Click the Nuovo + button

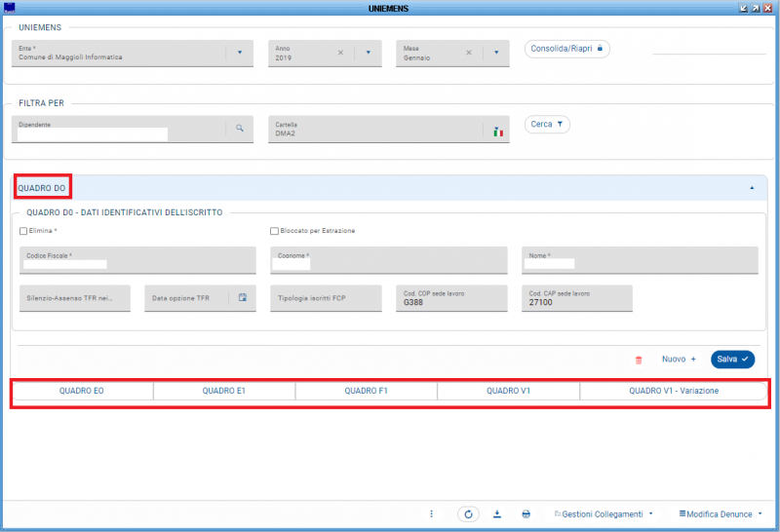pyautogui.click(x=679, y=359)
